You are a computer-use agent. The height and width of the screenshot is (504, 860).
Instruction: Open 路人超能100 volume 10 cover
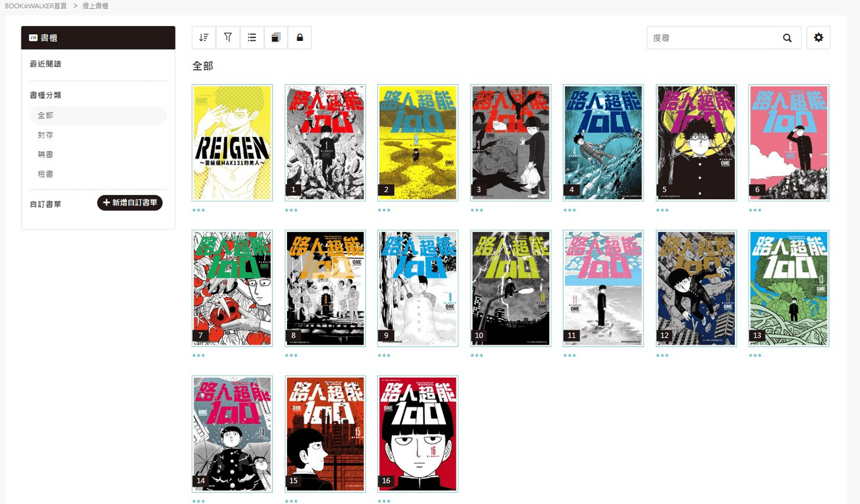(511, 288)
